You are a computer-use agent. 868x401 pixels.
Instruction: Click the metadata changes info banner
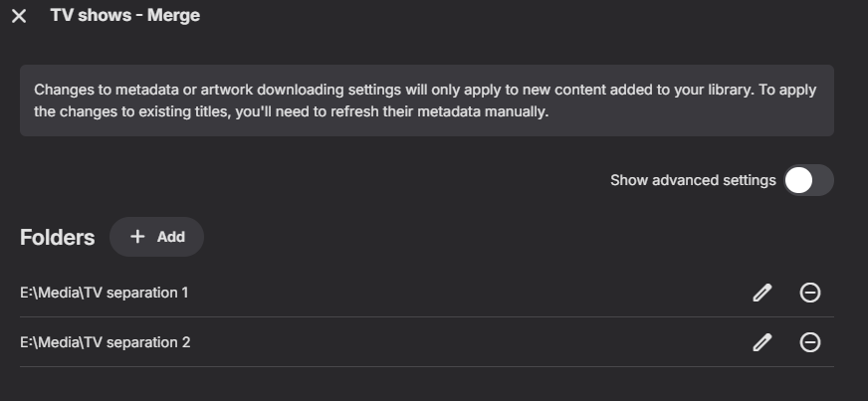tap(426, 100)
